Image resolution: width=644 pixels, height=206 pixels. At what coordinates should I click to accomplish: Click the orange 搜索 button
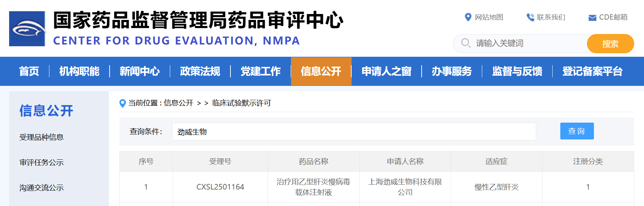610,43
